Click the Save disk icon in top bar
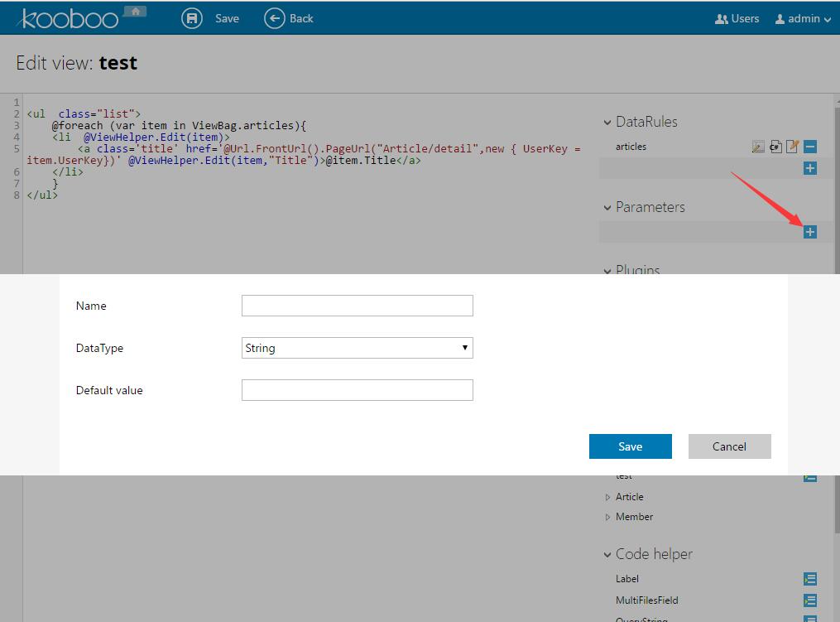 [192, 18]
